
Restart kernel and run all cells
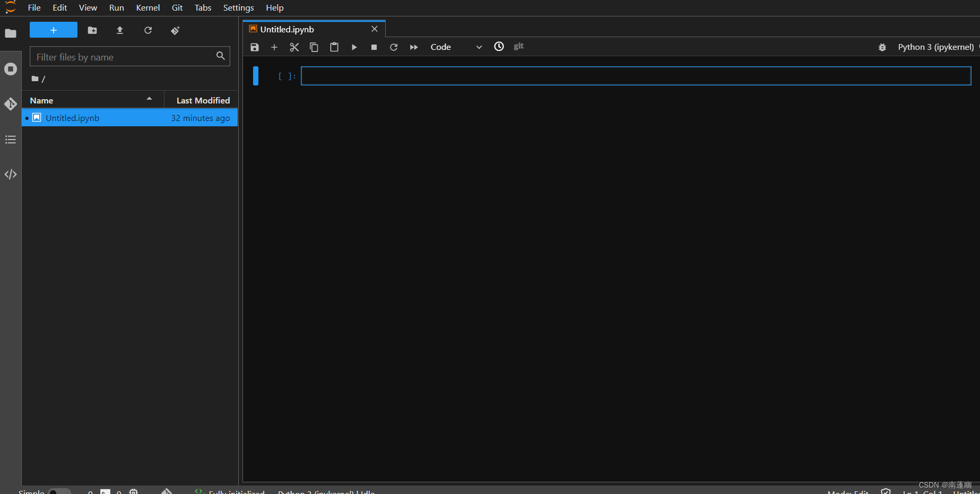[414, 47]
